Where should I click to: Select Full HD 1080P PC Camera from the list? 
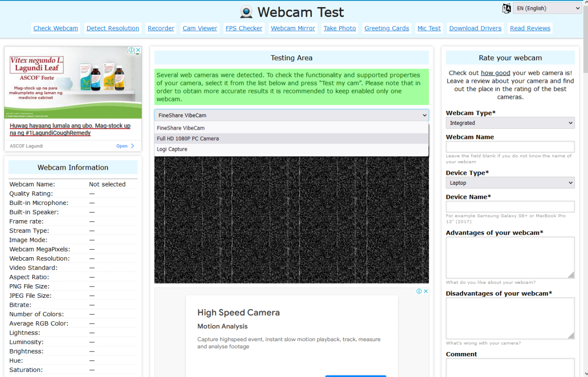pos(189,138)
